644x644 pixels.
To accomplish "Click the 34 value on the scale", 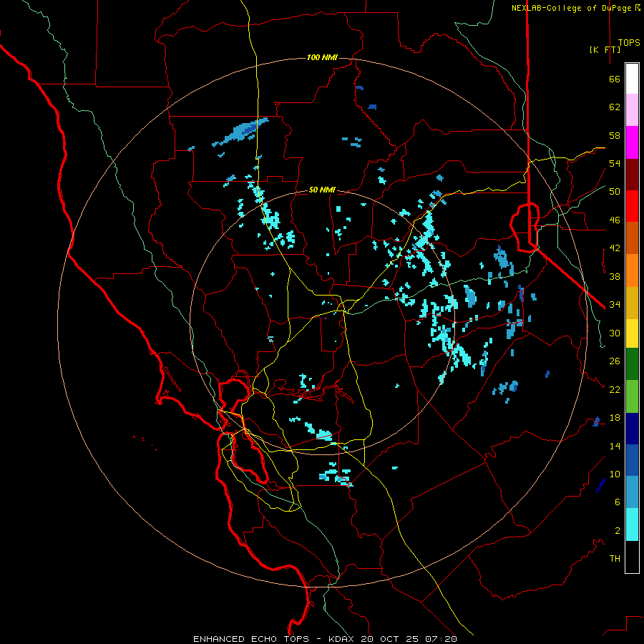I will pyautogui.click(x=615, y=305).
